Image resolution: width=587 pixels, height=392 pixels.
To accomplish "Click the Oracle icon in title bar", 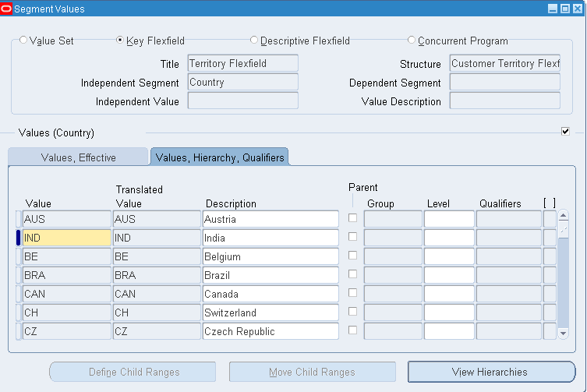I will [7, 9].
